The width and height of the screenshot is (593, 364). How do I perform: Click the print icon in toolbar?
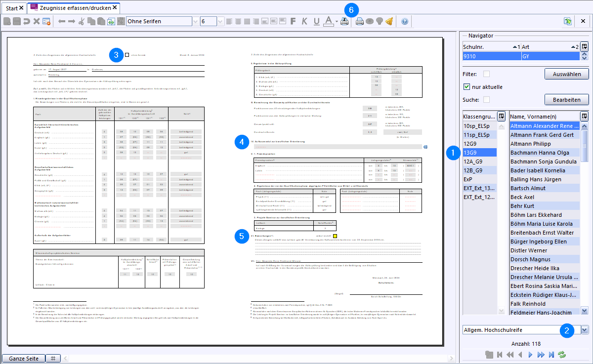coord(360,21)
